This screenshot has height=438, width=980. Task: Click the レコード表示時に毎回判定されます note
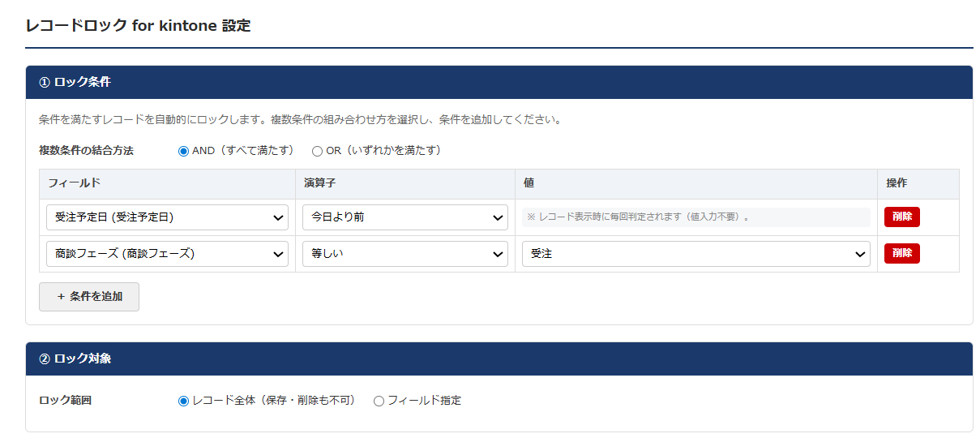click(x=696, y=217)
